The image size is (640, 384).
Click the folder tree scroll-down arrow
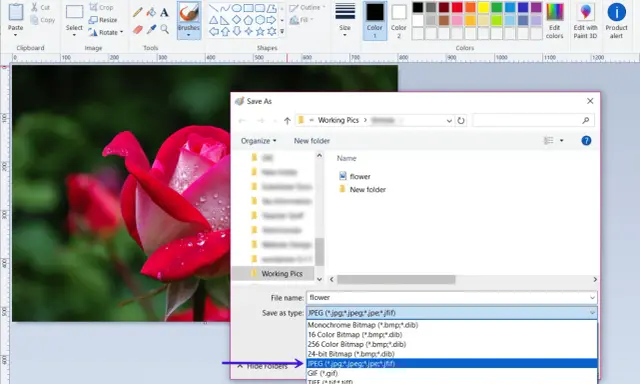tap(319, 280)
